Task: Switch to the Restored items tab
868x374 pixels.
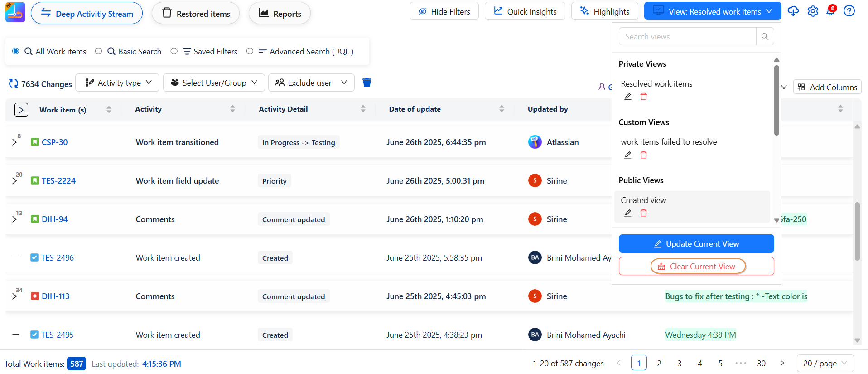Action: point(196,14)
